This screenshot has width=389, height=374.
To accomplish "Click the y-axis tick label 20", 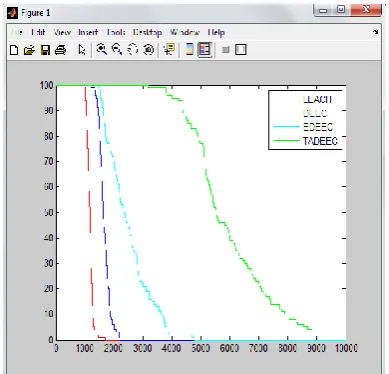I will 49,289.
